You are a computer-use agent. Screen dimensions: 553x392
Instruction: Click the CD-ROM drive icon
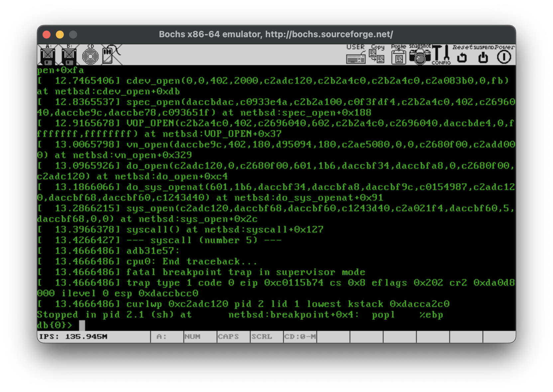tap(90, 55)
